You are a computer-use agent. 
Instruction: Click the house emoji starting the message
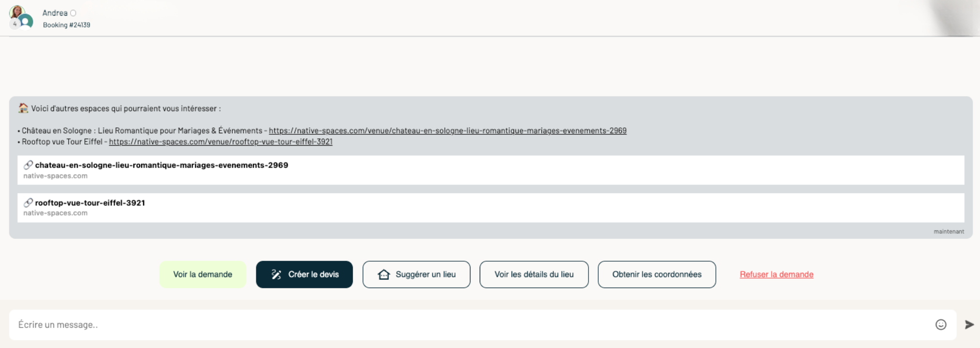pos(23,108)
